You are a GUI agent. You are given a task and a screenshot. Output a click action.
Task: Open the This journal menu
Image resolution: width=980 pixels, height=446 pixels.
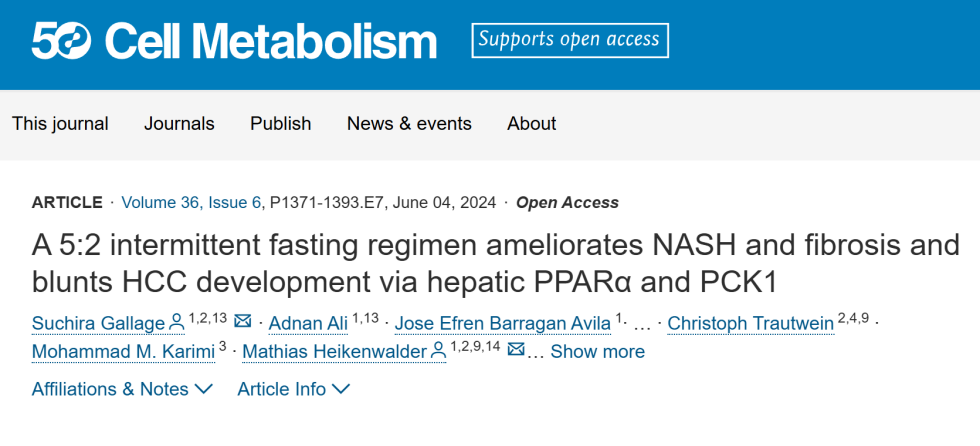coord(60,124)
